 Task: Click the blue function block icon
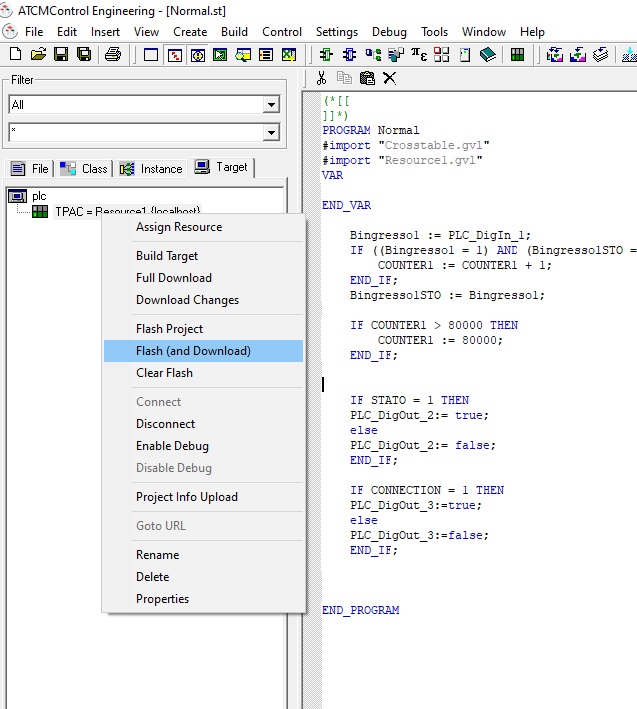pos(349,55)
